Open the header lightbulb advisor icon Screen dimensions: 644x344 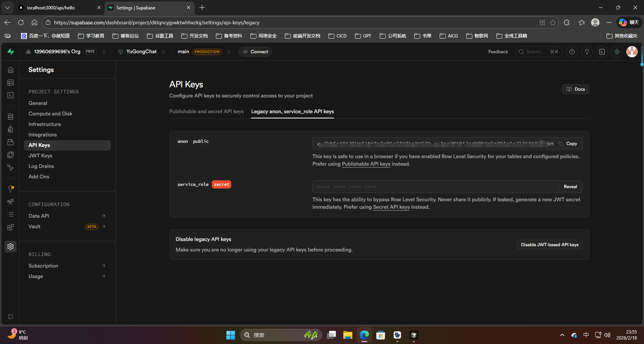(x=587, y=52)
